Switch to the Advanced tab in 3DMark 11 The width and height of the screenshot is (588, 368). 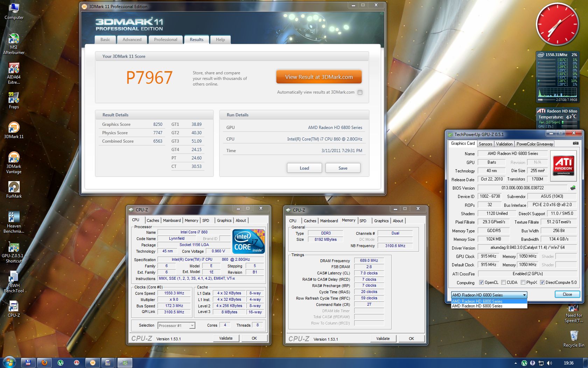pos(132,40)
